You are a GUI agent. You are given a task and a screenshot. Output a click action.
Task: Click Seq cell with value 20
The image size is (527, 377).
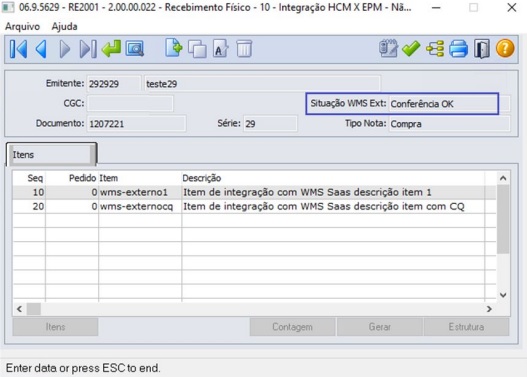coord(29,206)
